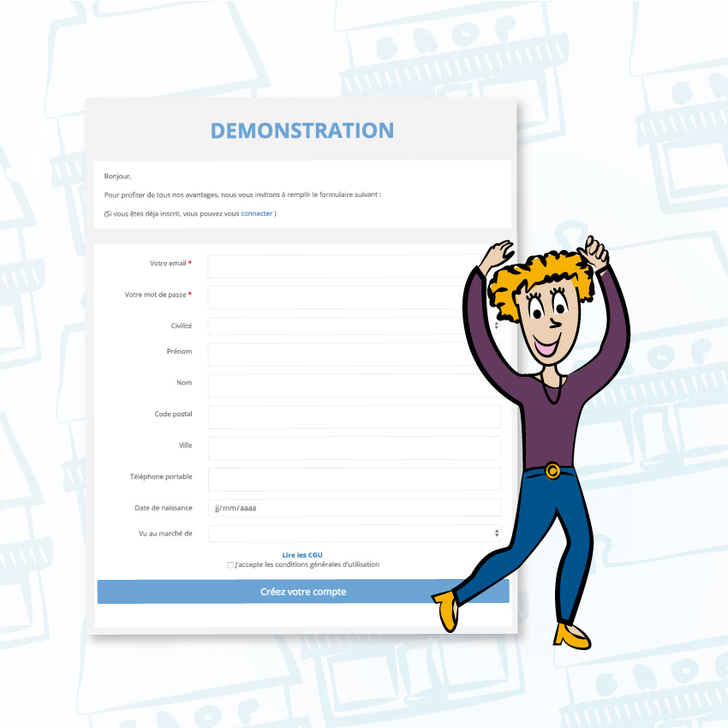
Task: Click the 'Date de naissance' jj/mm/aaaa field
Action: 355,508
